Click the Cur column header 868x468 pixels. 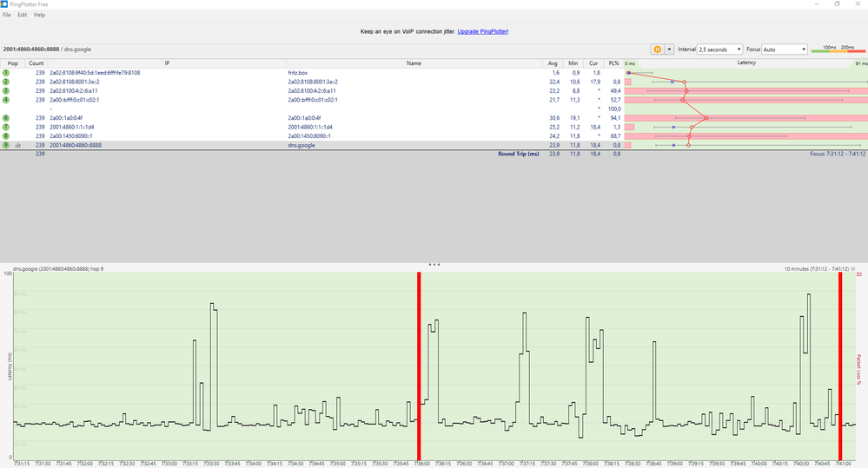tap(593, 63)
